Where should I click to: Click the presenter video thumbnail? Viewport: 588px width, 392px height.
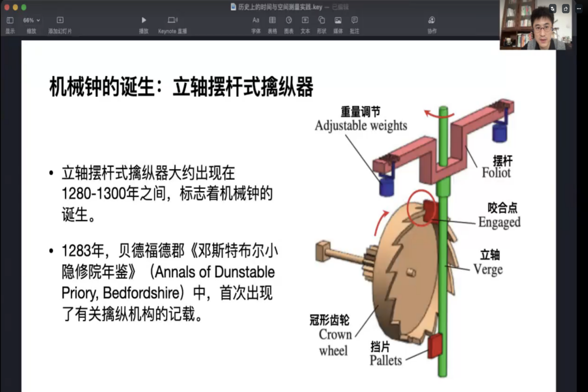coord(535,25)
